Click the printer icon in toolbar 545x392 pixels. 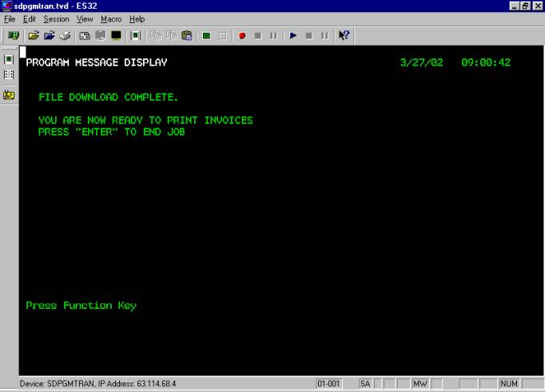click(65, 36)
